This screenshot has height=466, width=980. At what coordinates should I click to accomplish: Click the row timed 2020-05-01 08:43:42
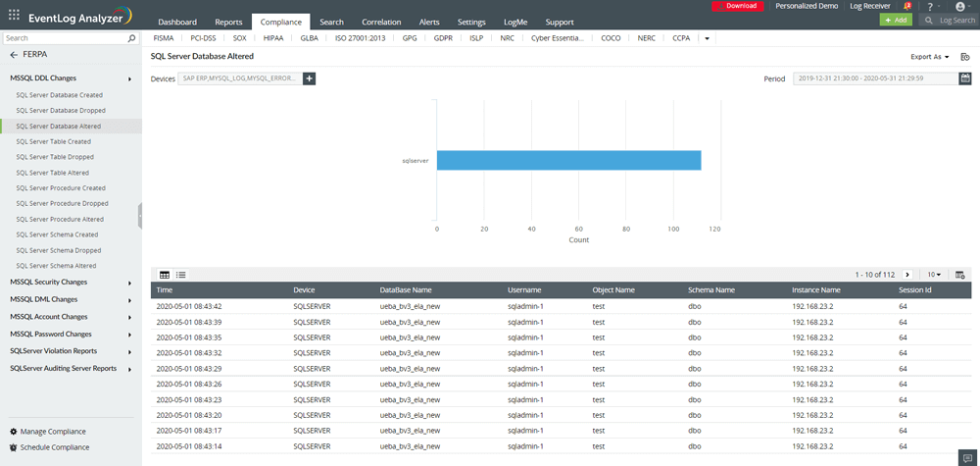[561, 306]
